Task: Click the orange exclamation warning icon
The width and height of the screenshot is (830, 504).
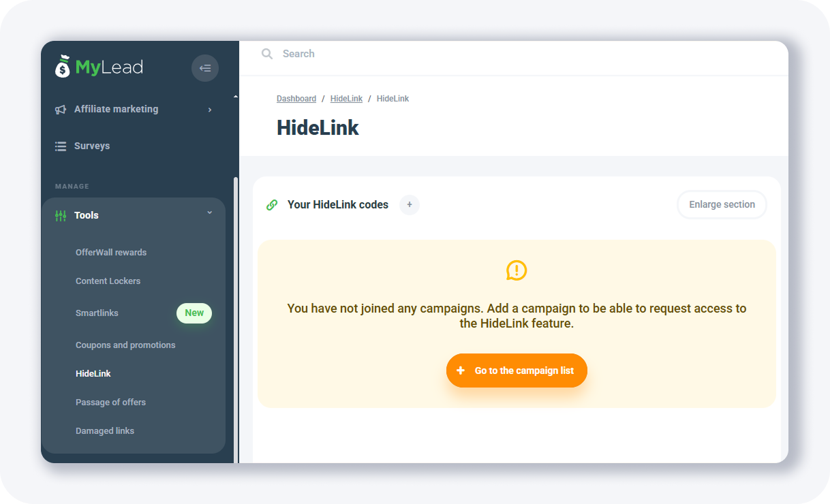Action: pyautogui.click(x=517, y=270)
